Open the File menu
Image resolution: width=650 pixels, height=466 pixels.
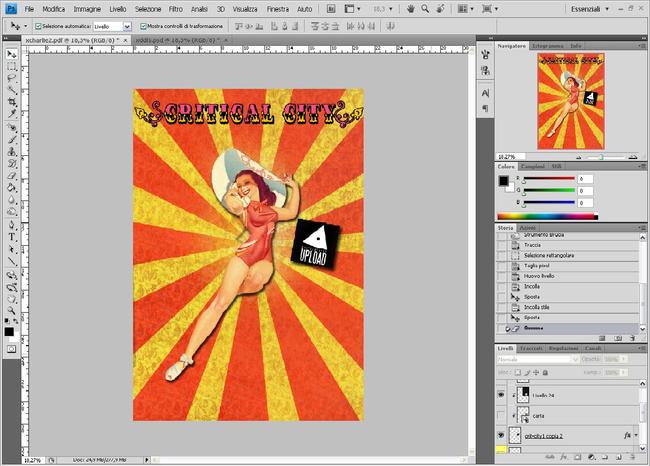tap(29, 9)
